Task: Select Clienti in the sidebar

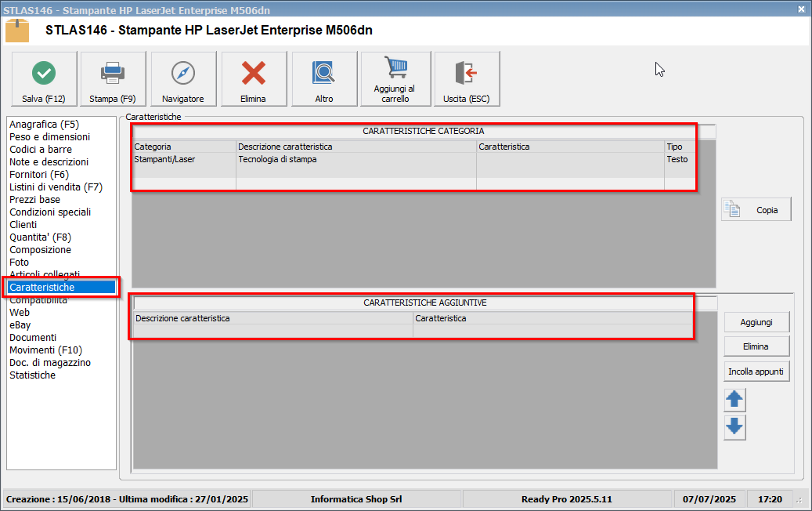Action: click(23, 224)
